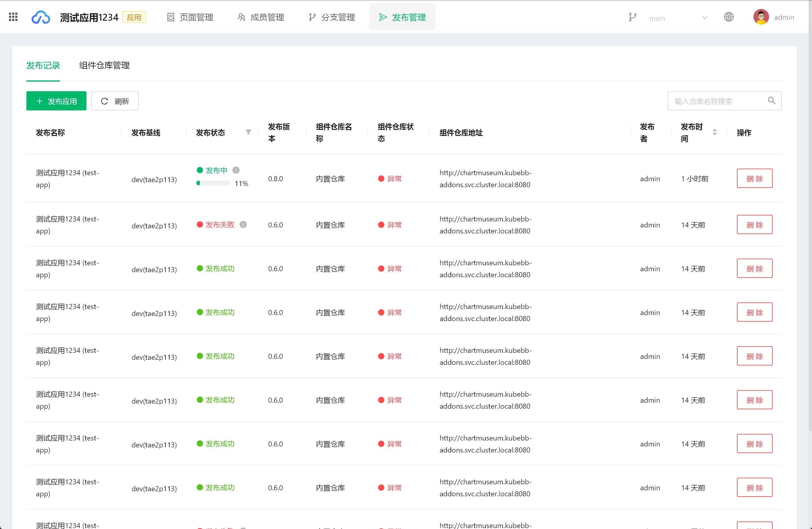Click the 发布中 status text
Image resolution: width=812 pixels, height=529 pixels.
(x=216, y=170)
